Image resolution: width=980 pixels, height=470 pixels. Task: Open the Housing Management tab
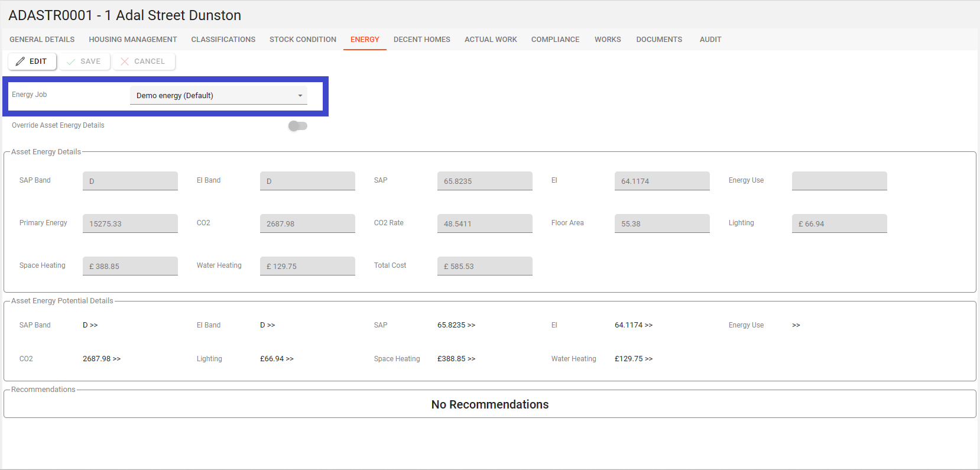(x=133, y=40)
